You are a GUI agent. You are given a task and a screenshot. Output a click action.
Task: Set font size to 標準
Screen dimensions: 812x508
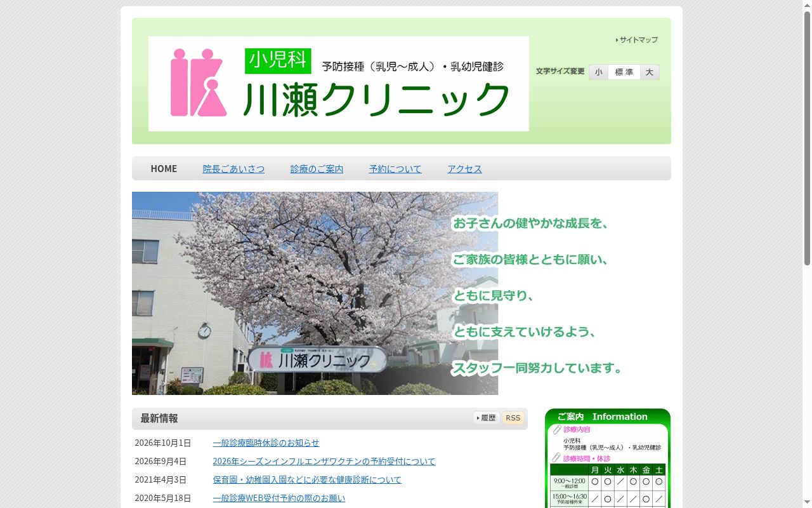624,72
